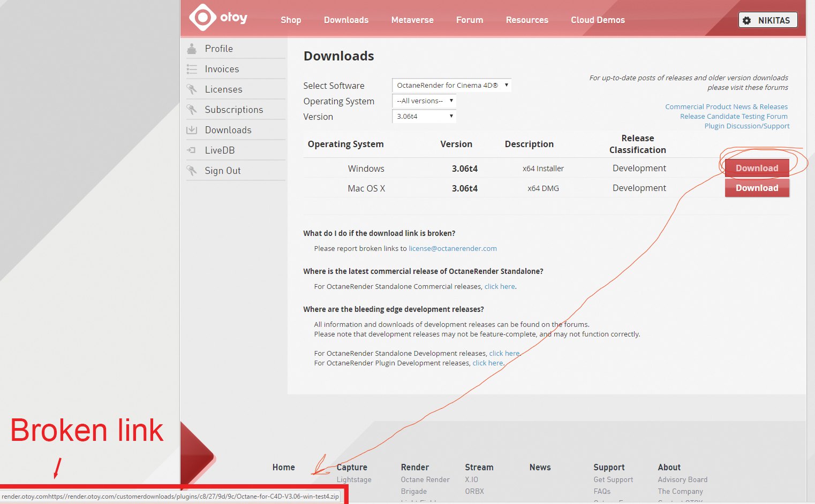
Task: Click the Downloads tray icon in sidebar
Action: pyautogui.click(x=192, y=130)
